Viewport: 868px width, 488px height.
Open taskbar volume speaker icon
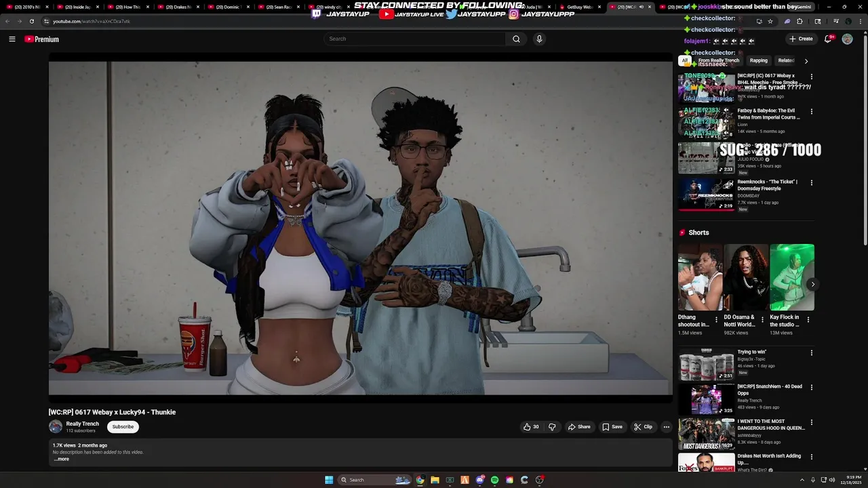(x=832, y=480)
